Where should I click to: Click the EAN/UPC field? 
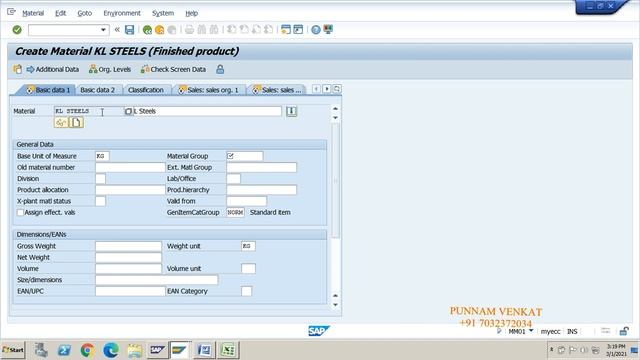(x=130, y=291)
